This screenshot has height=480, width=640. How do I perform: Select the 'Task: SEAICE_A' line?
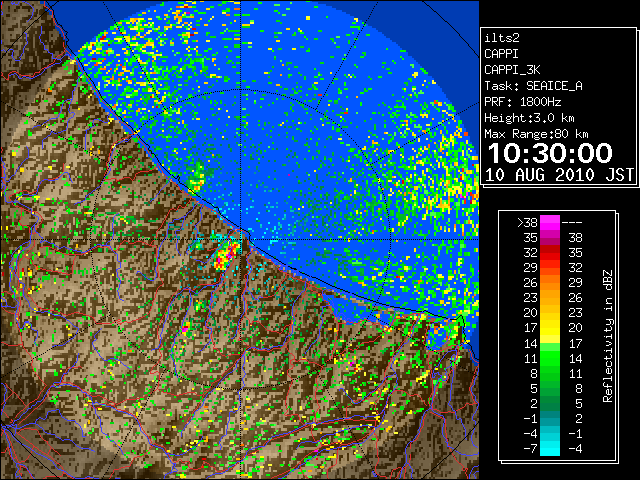[x=533, y=86]
